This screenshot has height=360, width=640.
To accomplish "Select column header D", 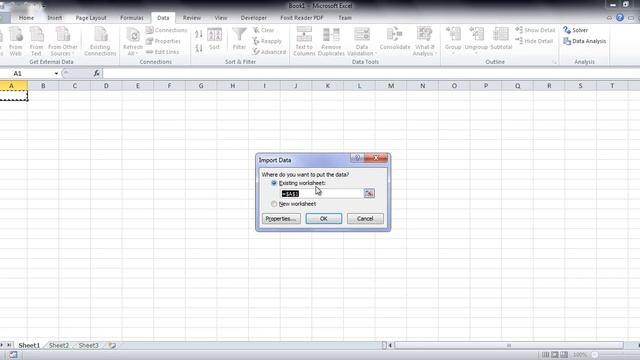I will coord(106,86).
